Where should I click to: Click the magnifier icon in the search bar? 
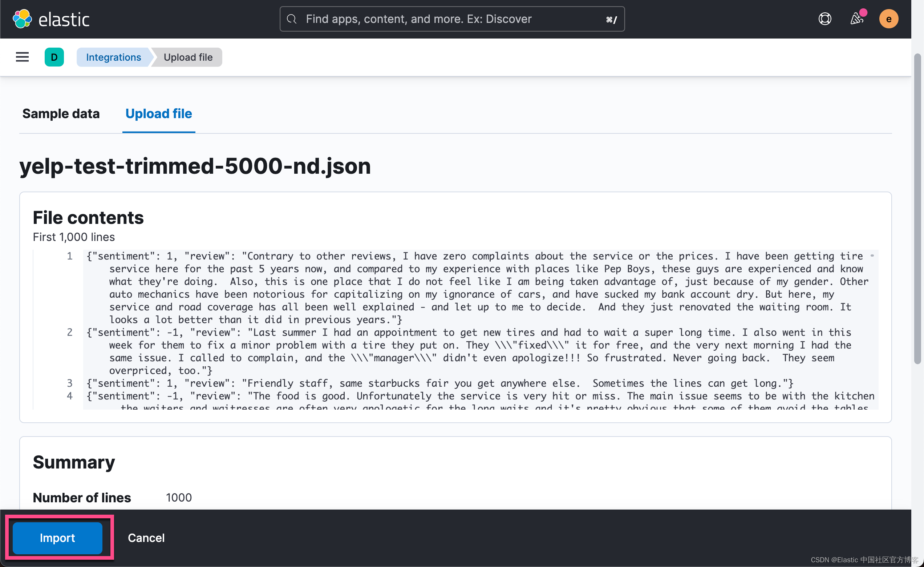[292, 19]
